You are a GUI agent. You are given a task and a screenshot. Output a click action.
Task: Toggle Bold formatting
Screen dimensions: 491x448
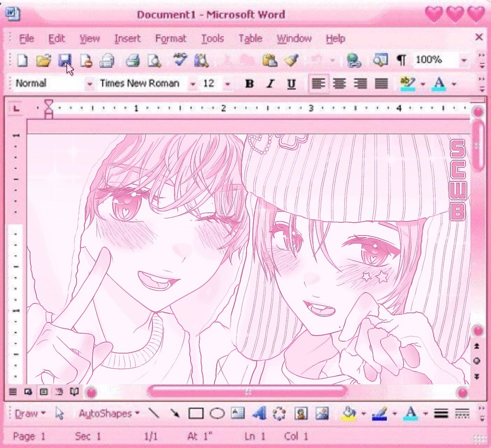pyautogui.click(x=249, y=84)
